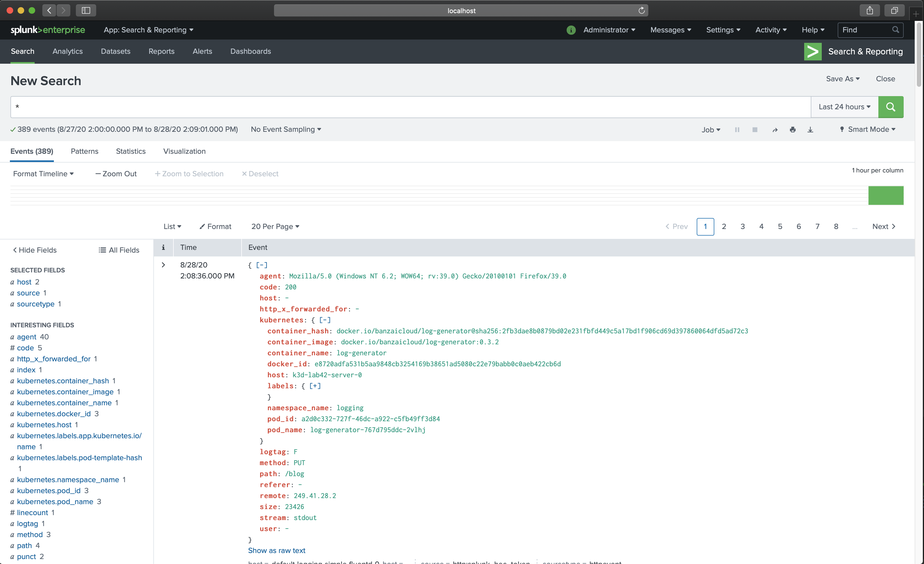This screenshot has width=924, height=564.
Task: Select the green timeline histogram bar
Action: (886, 195)
